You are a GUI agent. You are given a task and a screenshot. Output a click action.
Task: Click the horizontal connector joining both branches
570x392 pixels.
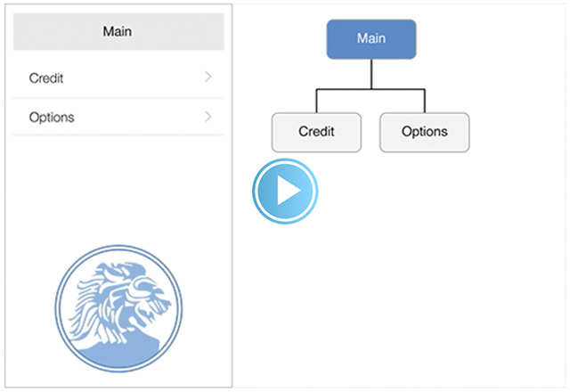tap(370, 89)
